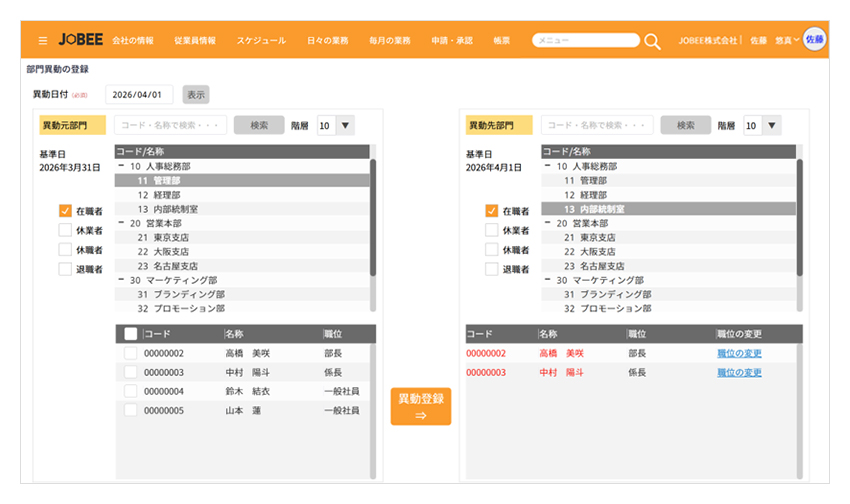Click 職位の変更 link for 高橋 美咲
Image resolution: width=850 pixels, height=504 pixels.
(739, 353)
